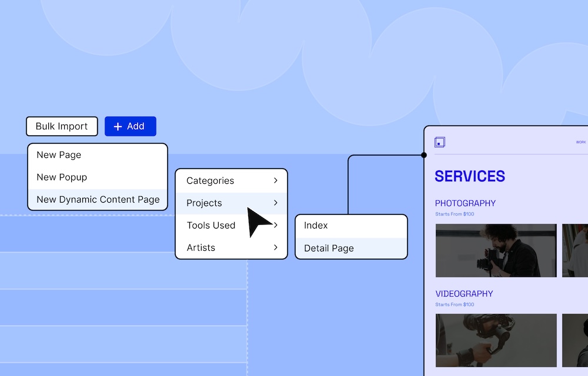Open the camera gimbal video thumbnail
This screenshot has height=376, width=588.
click(496, 340)
